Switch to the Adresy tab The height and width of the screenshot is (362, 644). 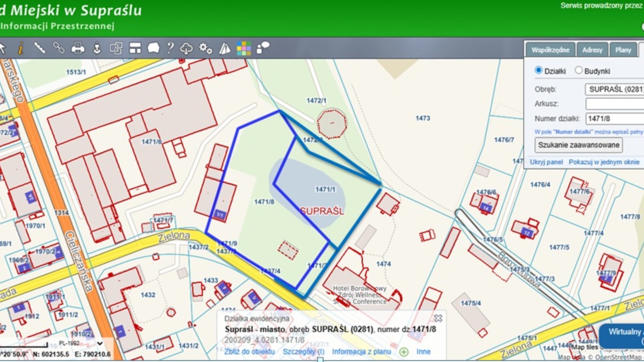(x=592, y=50)
